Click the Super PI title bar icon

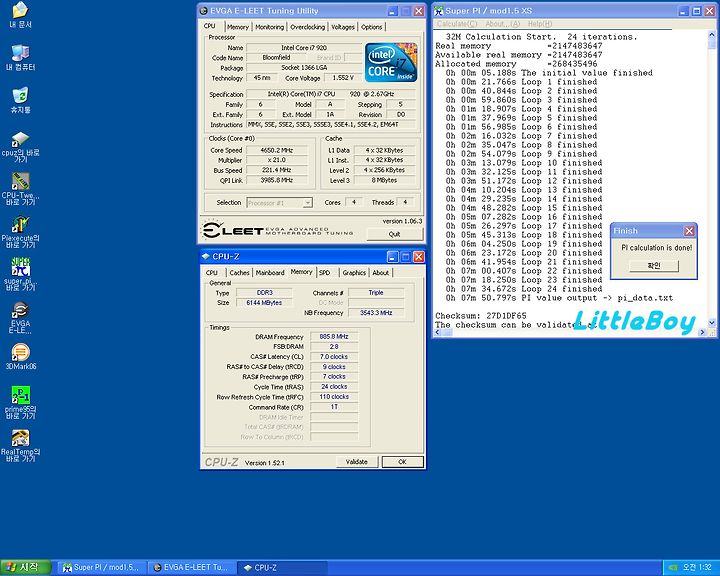[439, 11]
